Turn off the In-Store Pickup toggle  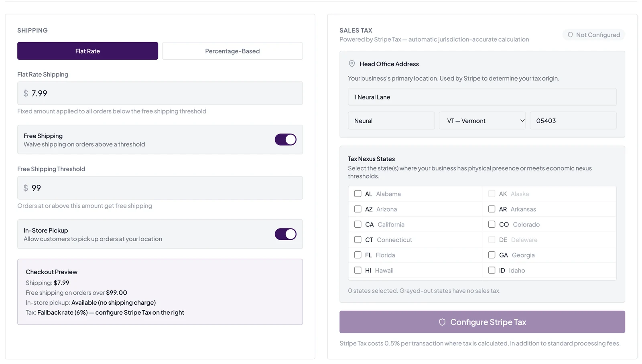(286, 234)
